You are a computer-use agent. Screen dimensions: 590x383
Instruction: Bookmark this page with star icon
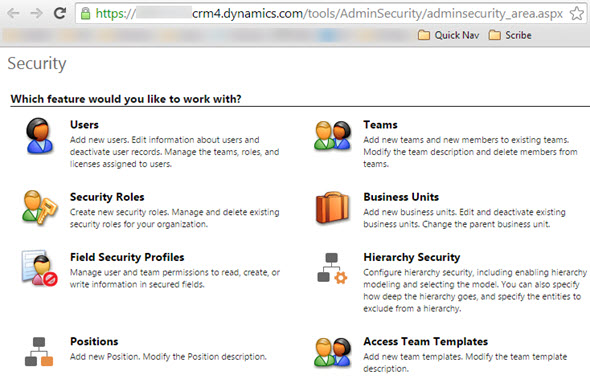coord(576,14)
